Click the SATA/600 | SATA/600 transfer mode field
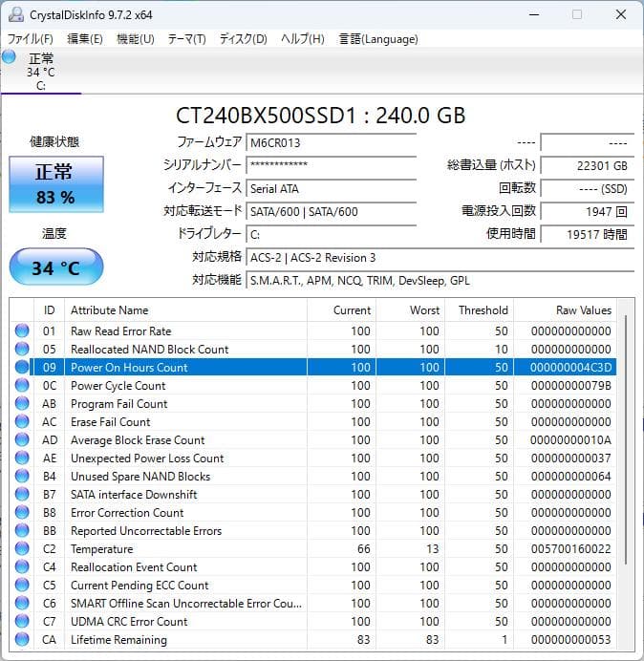 [x=331, y=211]
